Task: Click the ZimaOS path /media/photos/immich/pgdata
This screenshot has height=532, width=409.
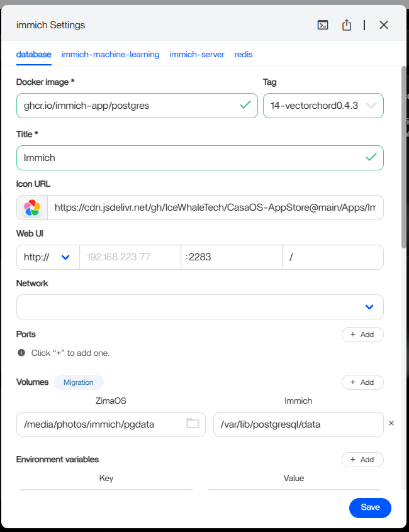Action: click(111, 424)
